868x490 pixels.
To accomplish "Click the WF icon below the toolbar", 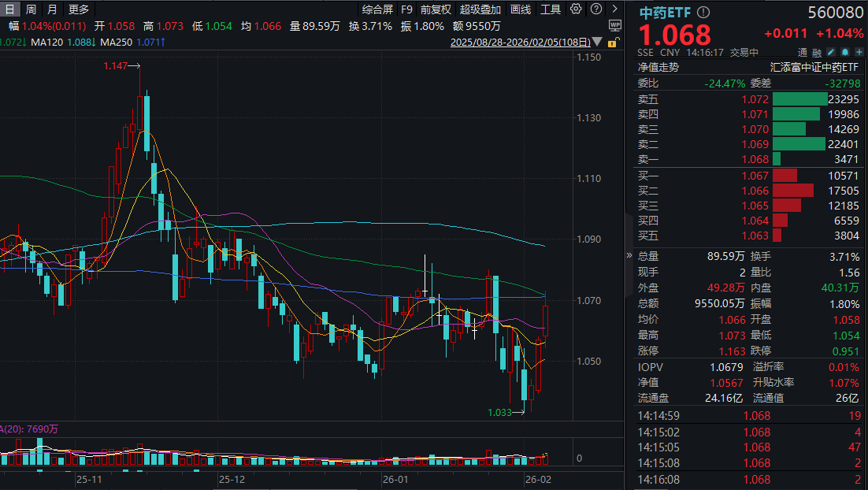I will pos(615,24).
